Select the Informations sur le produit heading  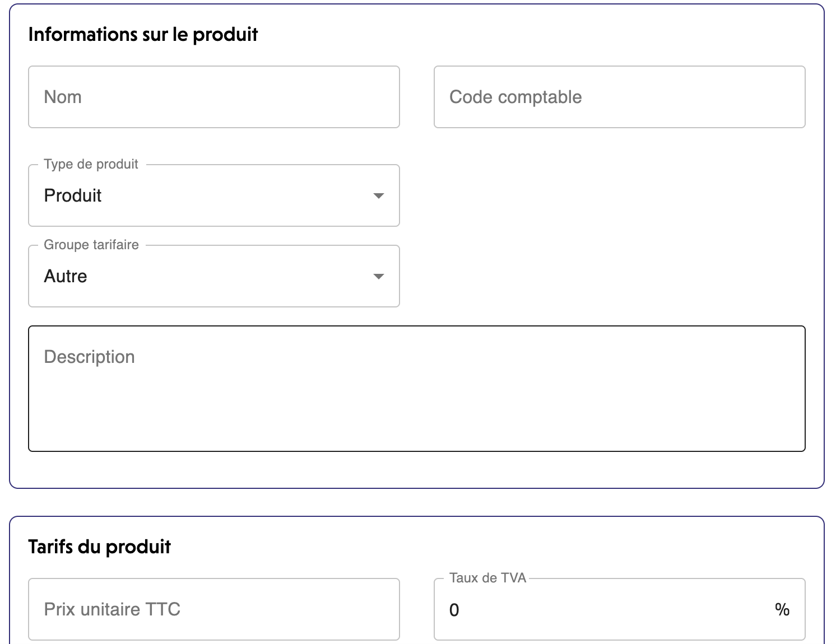point(143,35)
